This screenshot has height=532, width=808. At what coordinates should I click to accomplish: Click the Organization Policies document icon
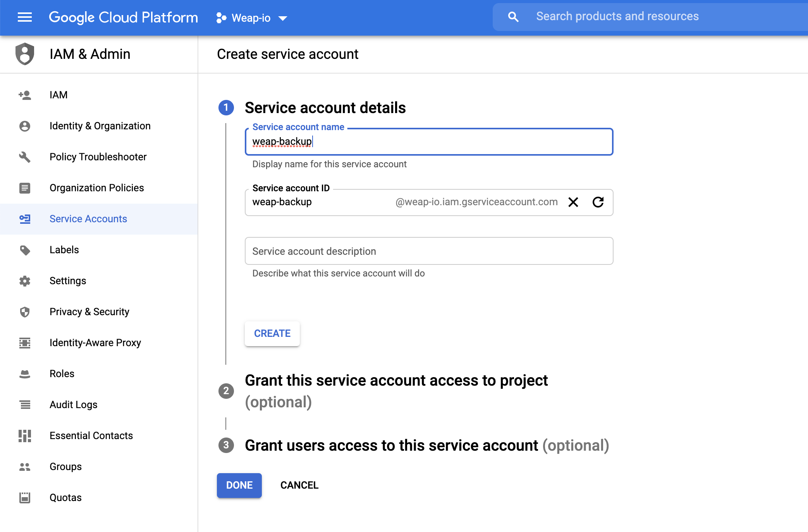25,188
